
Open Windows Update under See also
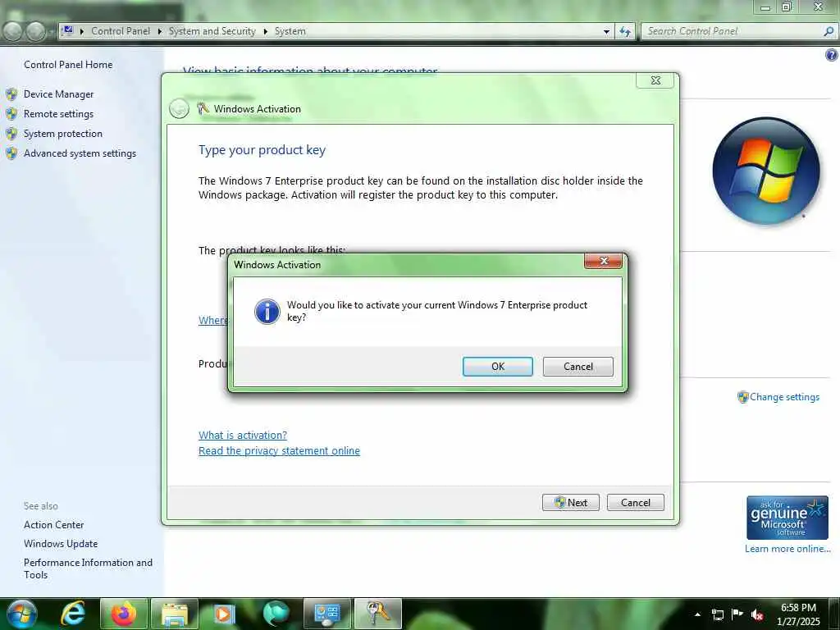point(61,544)
